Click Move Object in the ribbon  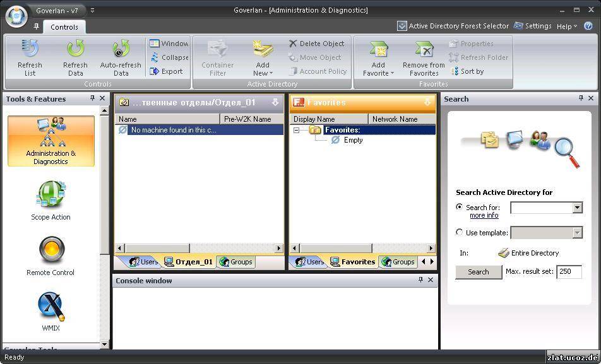click(x=314, y=57)
